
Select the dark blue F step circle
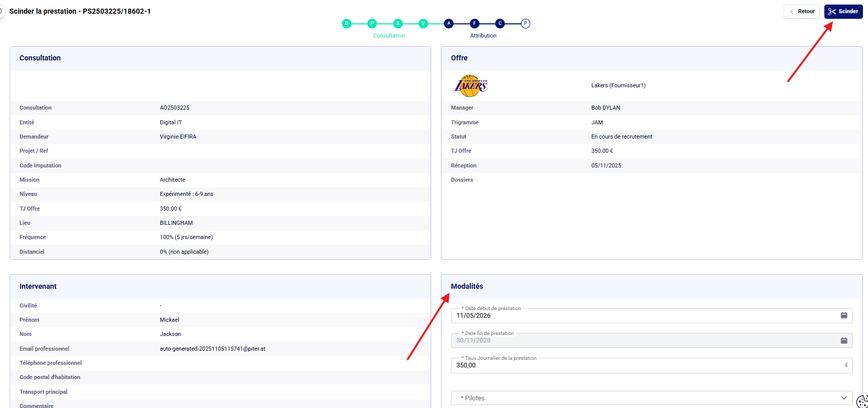pos(474,23)
